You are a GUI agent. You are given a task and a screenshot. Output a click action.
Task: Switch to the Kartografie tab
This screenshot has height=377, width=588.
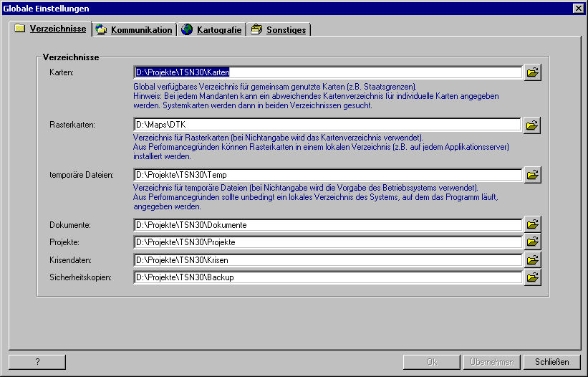(211, 29)
